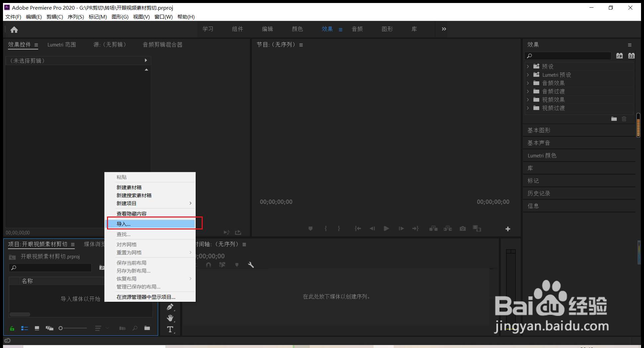Switch project panel to Icon view

click(37, 328)
